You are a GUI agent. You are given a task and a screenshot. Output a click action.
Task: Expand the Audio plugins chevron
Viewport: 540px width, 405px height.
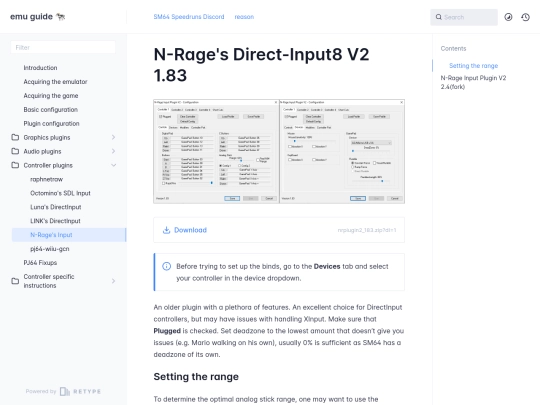pyautogui.click(x=113, y=151)
